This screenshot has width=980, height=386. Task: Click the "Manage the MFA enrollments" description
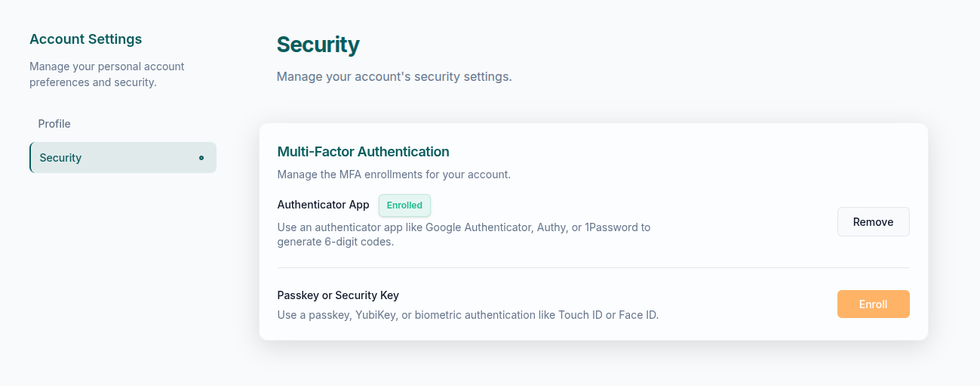coord(394,174)
